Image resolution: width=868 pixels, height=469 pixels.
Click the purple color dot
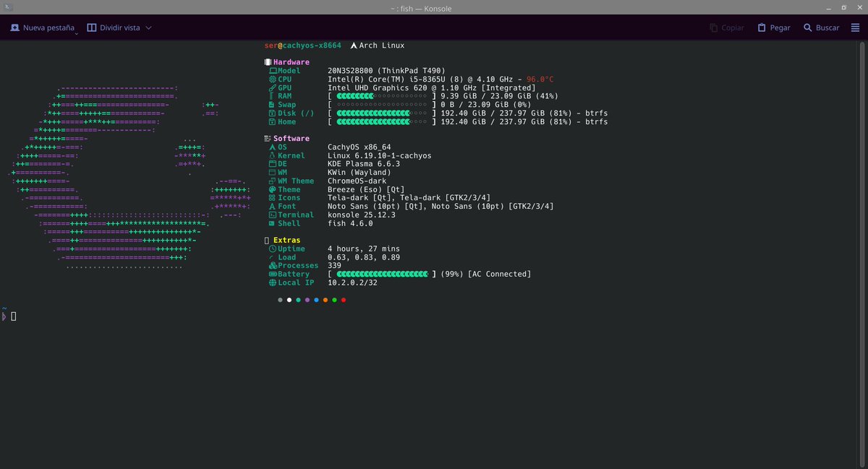[x=307, y=299]
